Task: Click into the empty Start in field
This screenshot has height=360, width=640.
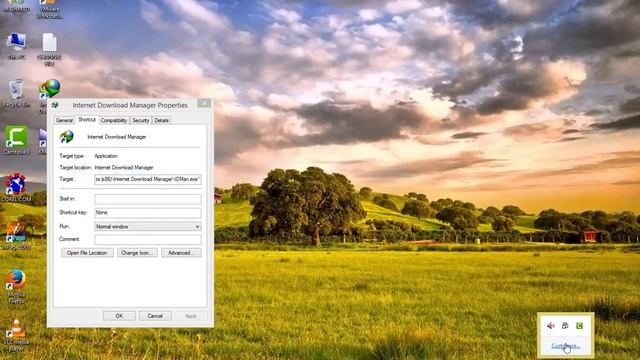Action: (x=148, y=199)
